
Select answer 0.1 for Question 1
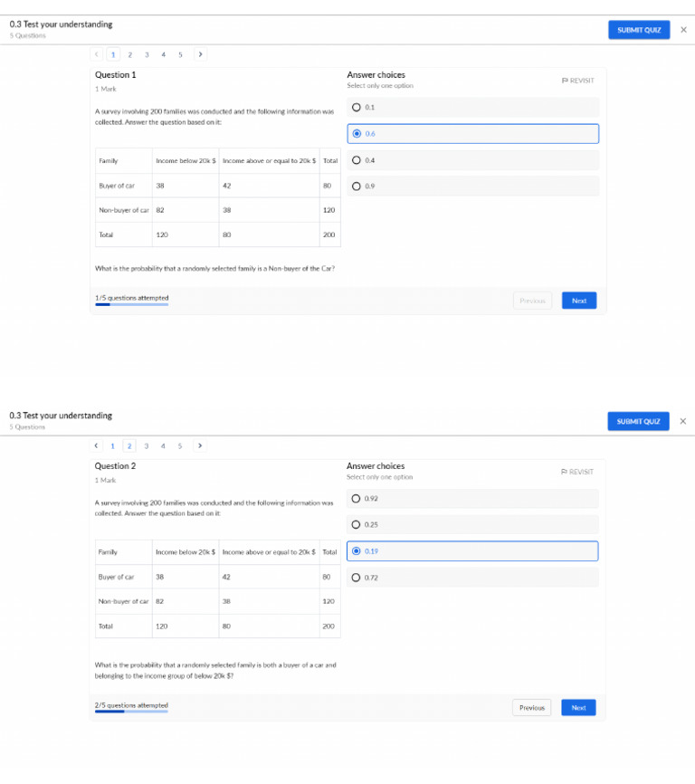coord(357,107)
